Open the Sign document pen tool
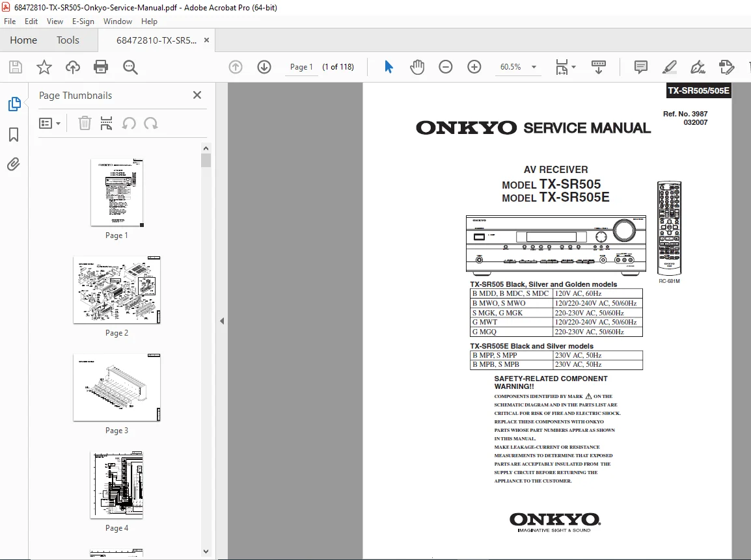Screen dimensions: 751x560 pyautogui.click(x=698, y=67)
